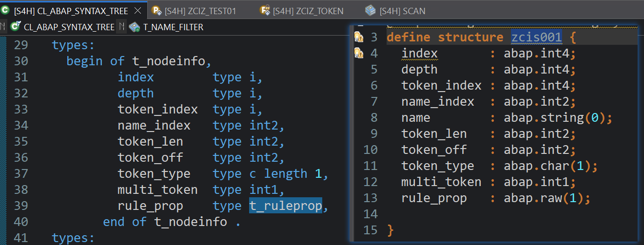644x245 pixels.
Task: Click line number 30 in main editor gutter
Action: [x=21, y=61]
